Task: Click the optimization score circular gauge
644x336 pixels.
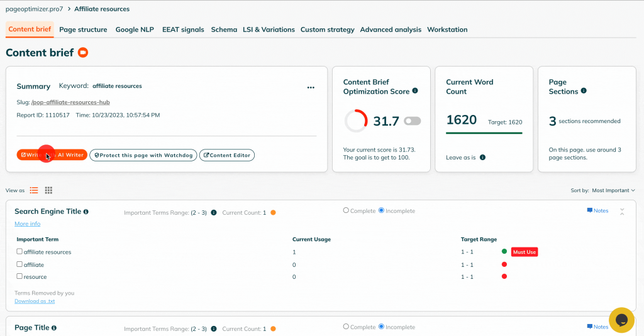Action: [356, 121]
